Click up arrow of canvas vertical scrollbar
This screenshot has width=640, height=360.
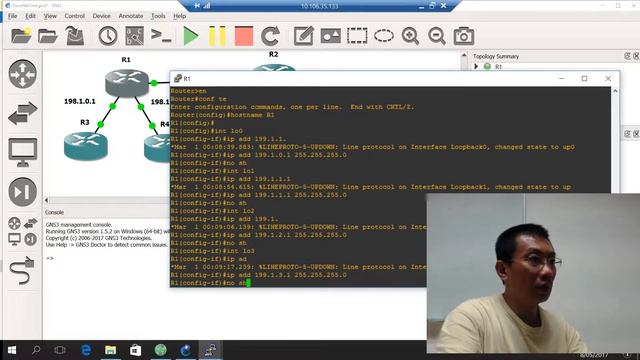[x=464, y=55]
